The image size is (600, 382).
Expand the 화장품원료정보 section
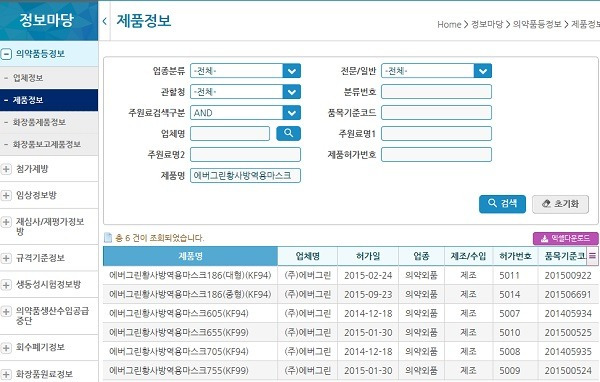(x=49, y=374)
